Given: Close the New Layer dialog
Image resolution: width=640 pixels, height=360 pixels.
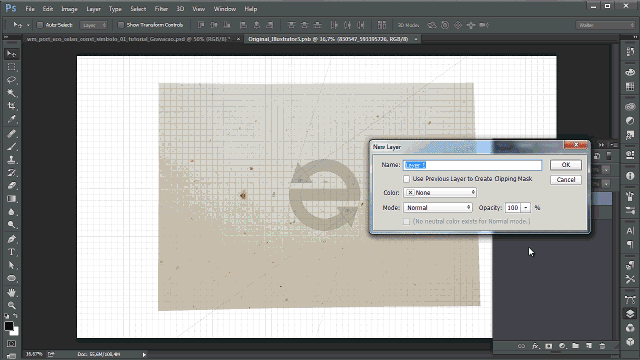Looking at the screenshot, I should 576,145.
